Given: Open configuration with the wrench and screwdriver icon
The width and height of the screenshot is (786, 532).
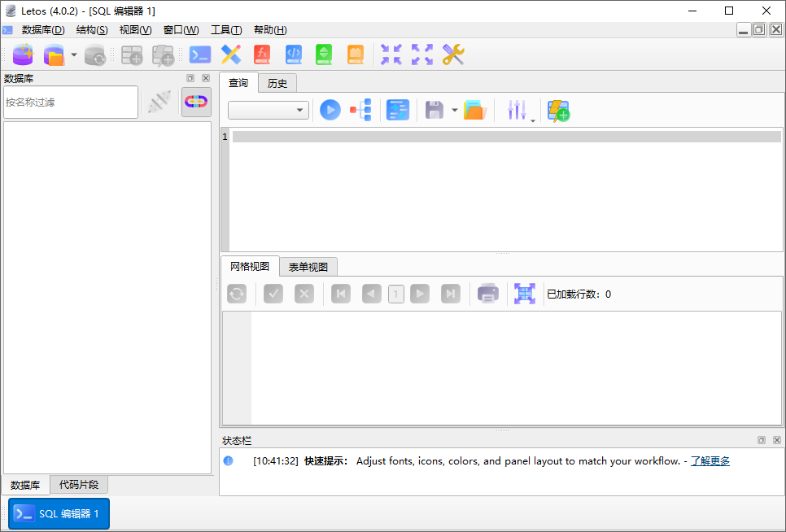Looking at the screenshot, I should pos(453,55).
